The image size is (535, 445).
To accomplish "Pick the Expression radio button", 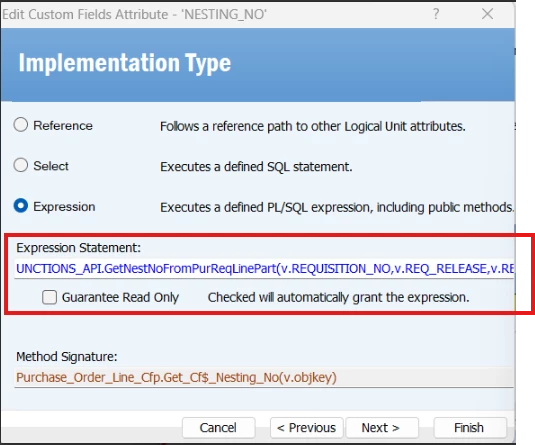I will [x=21, y=206].
